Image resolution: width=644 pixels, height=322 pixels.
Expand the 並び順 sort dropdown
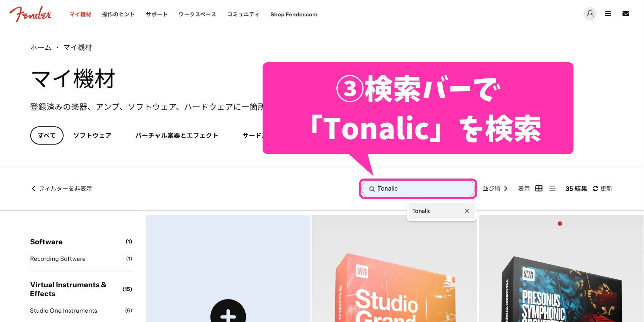(495, 189)
